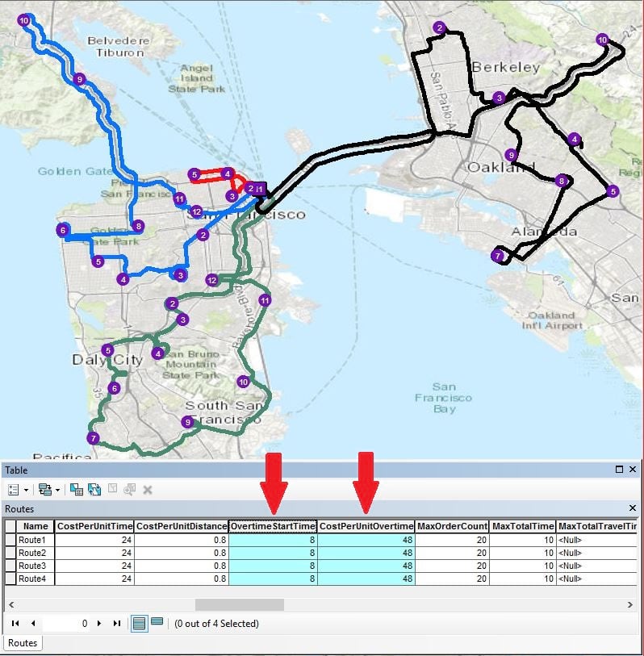Click Route3 MaxOrderCount cell 20
The width and height of the screenshot is (644, 656).
click(453, 566)
